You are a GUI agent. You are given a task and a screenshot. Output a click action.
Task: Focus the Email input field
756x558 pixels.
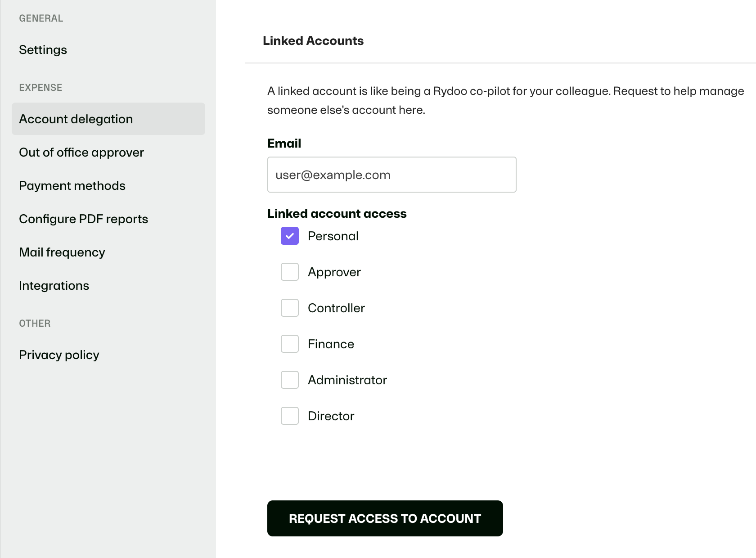click(392, 175)
